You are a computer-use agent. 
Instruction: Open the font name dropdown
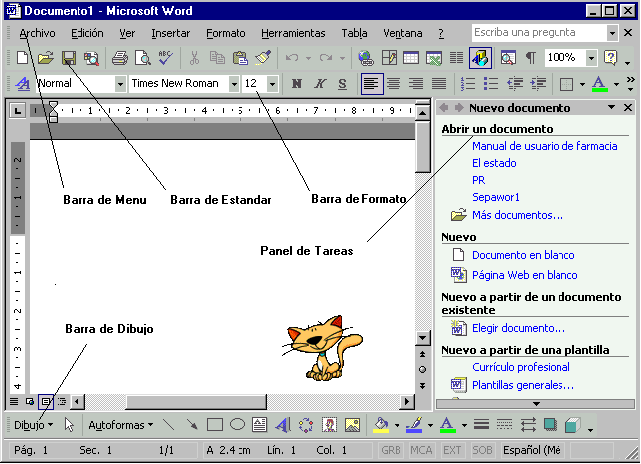pyautogui.click(x=234, y=84)
